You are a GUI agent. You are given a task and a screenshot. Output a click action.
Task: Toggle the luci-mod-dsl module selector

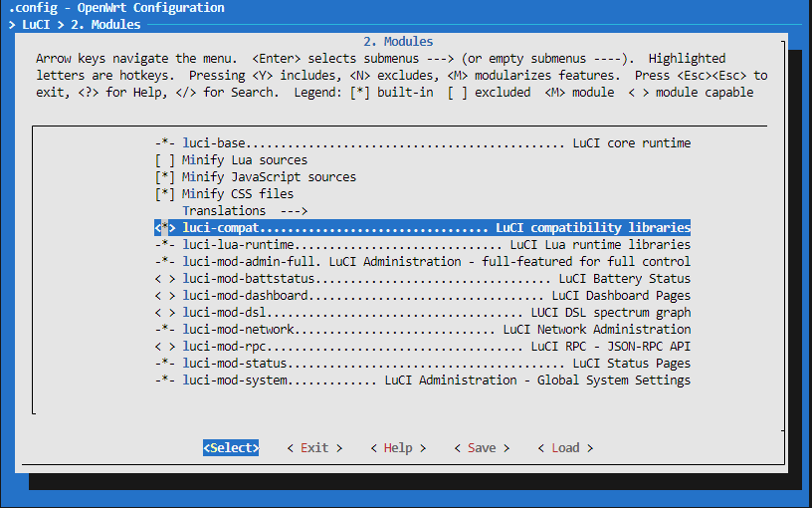pos(164,313)
